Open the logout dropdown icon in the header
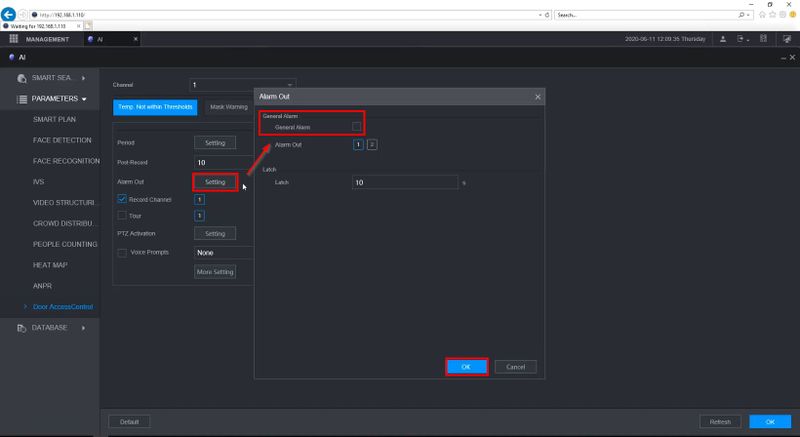Image resolution: width=800 pixels, height=437 pixels. coord(742,39)
